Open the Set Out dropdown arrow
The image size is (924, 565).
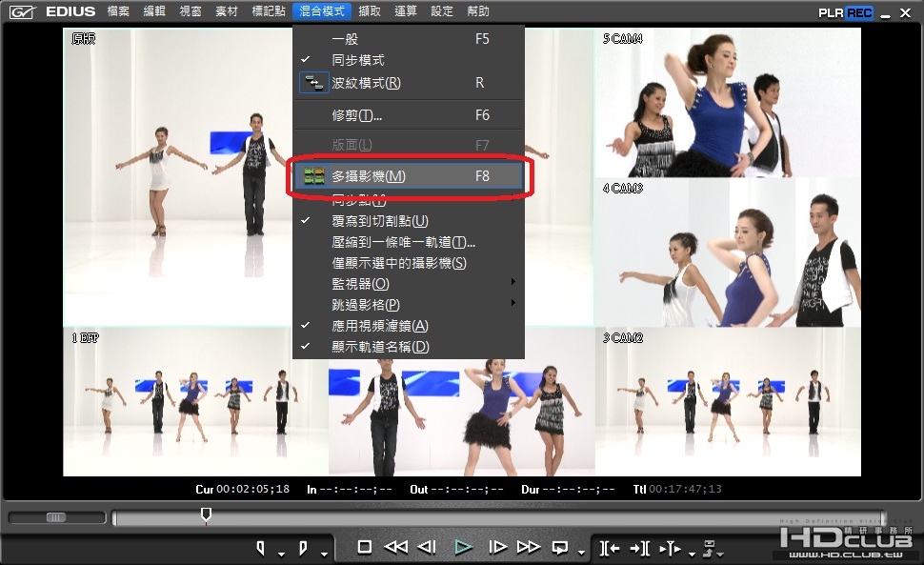[x=324, y=554]
